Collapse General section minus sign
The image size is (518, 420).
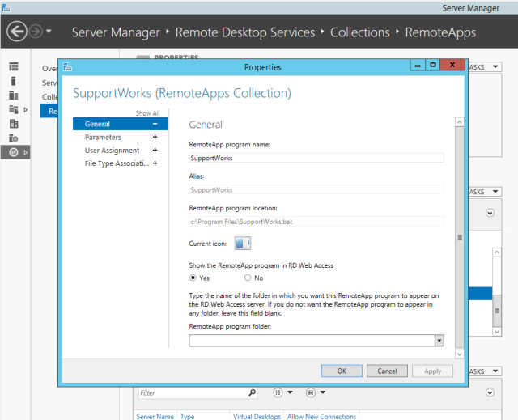pos(155,124)
